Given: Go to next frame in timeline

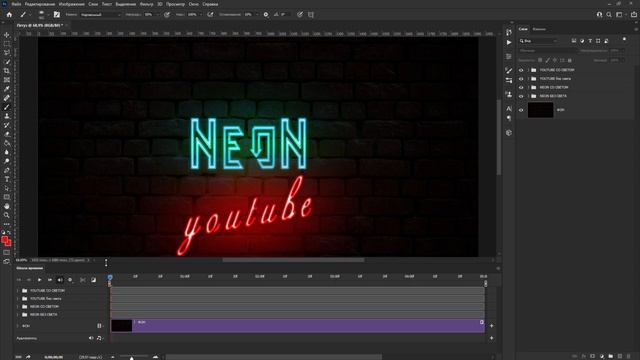Looking at the screenshot, I should pyautogui.click(x=50, y=280).
